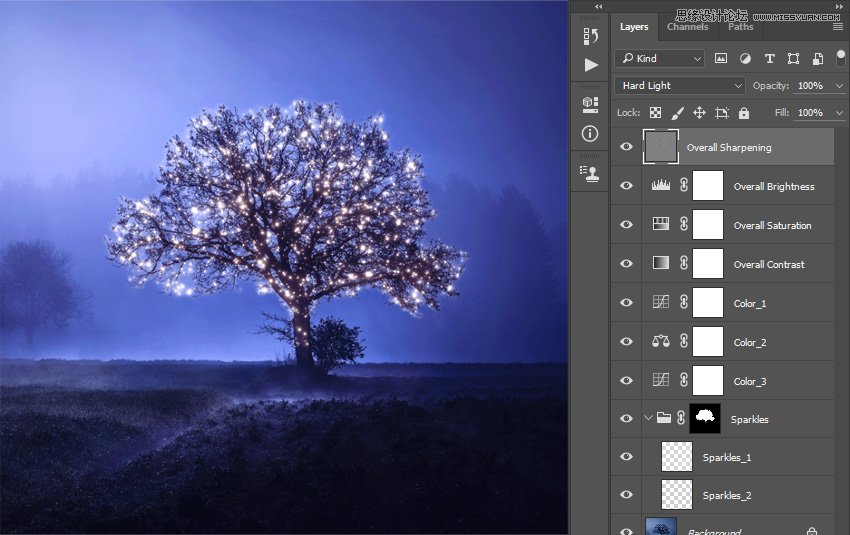This screenshot has height=535, width=850.
Task: Click the Fill value field
Action: [x=811, y=113]
